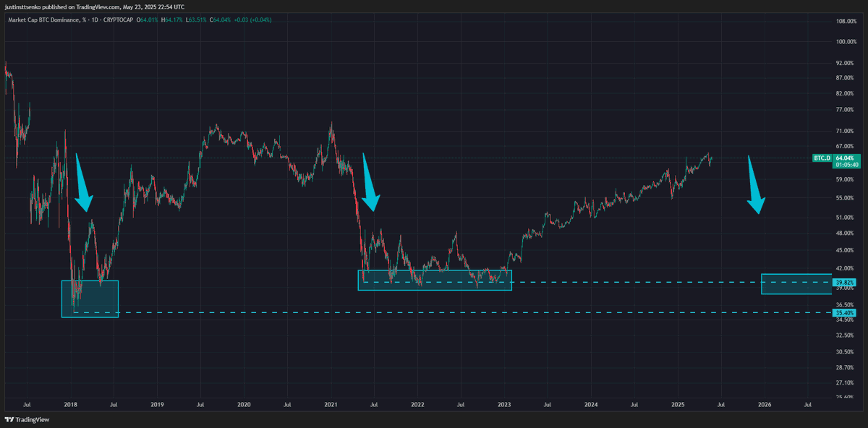Image resolution: width=868 pixels, height=428 pixels.
Task: Click the BTC.D symbol tag on axis
Action: (x=822, y=158)
